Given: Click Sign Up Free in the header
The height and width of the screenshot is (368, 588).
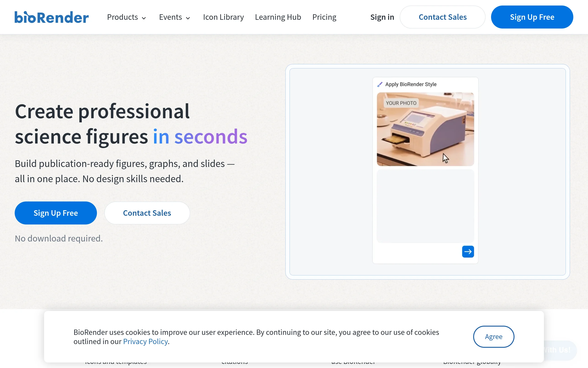Looking at the screenshot, I should click(x=532, y=17).
